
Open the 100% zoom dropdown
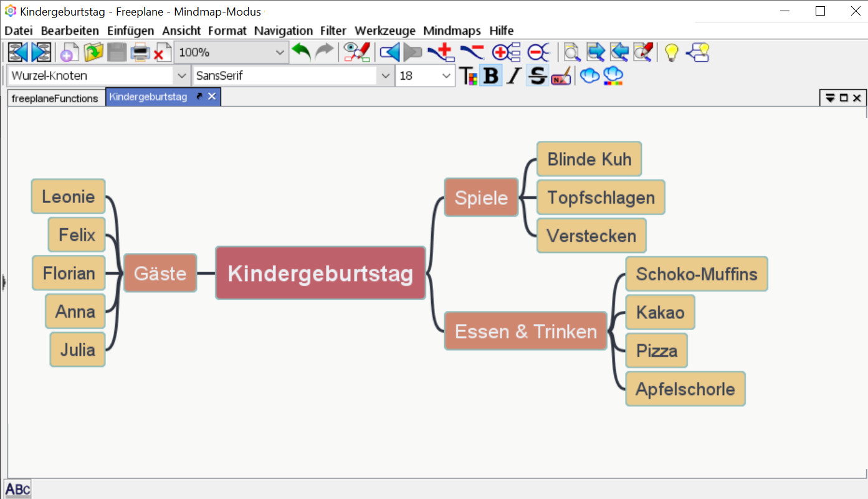click(x=279, y=53)
